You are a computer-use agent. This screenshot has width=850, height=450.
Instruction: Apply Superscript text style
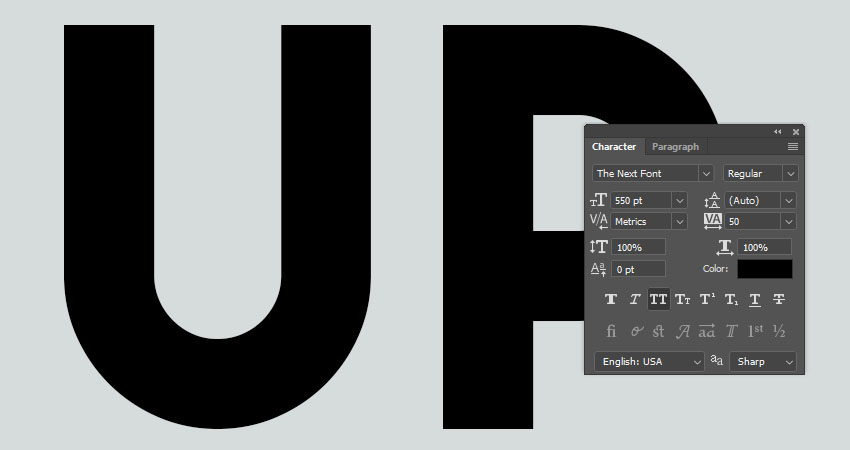click(707, 299)
